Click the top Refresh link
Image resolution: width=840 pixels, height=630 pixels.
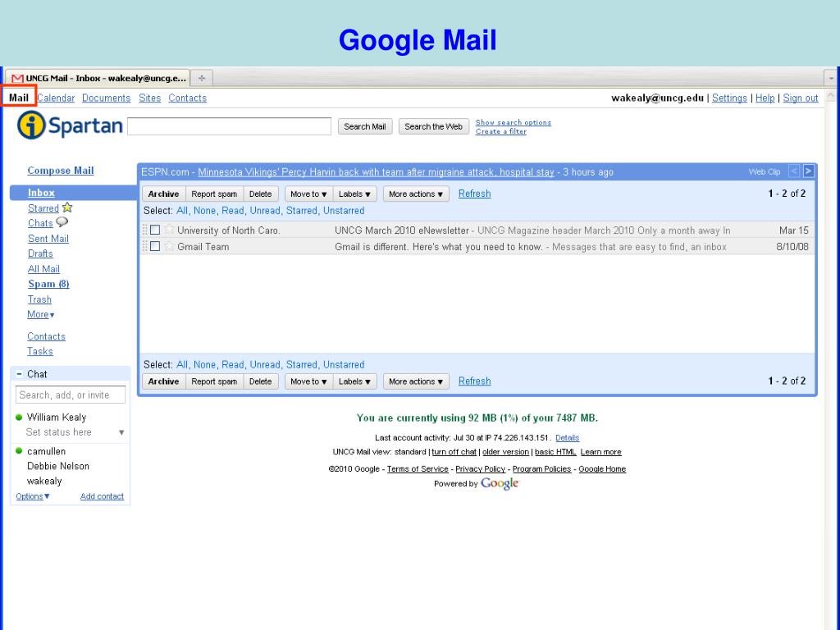tap(475, 194)
